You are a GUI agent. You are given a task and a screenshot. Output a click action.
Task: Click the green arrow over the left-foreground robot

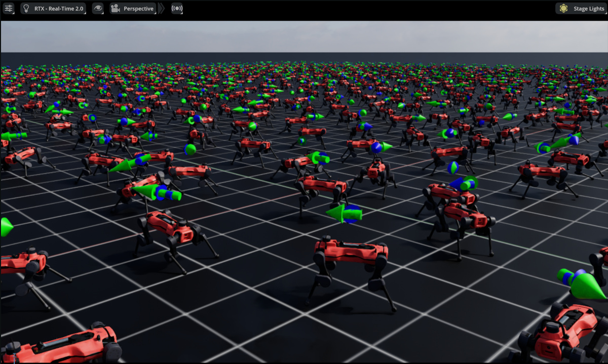(x=152, y=191)
